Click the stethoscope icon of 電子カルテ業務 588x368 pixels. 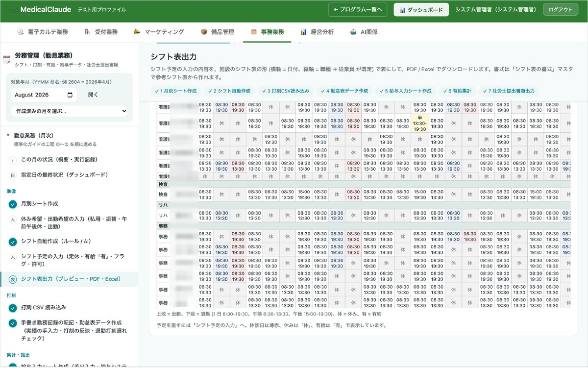[x=20, y=32]
